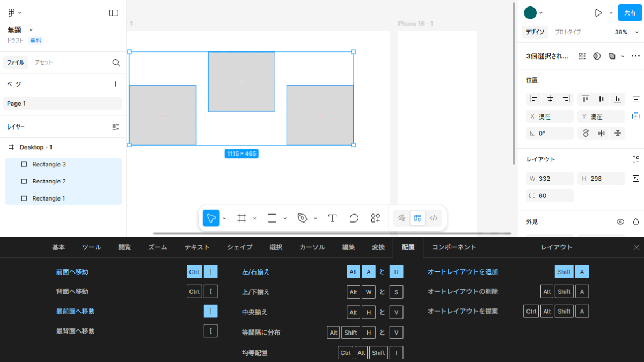
Task: Select the Comment tool
Action: click(x=354, y=218)
